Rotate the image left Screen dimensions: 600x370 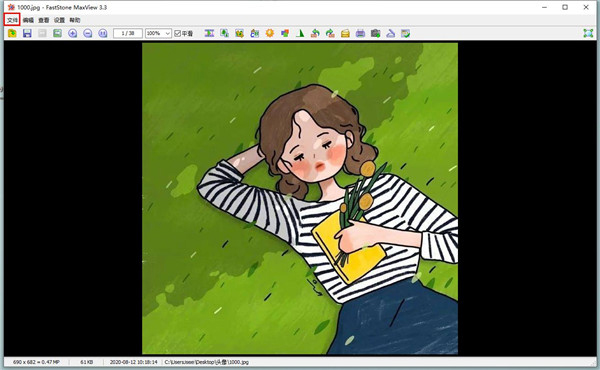tap(315, 34)
